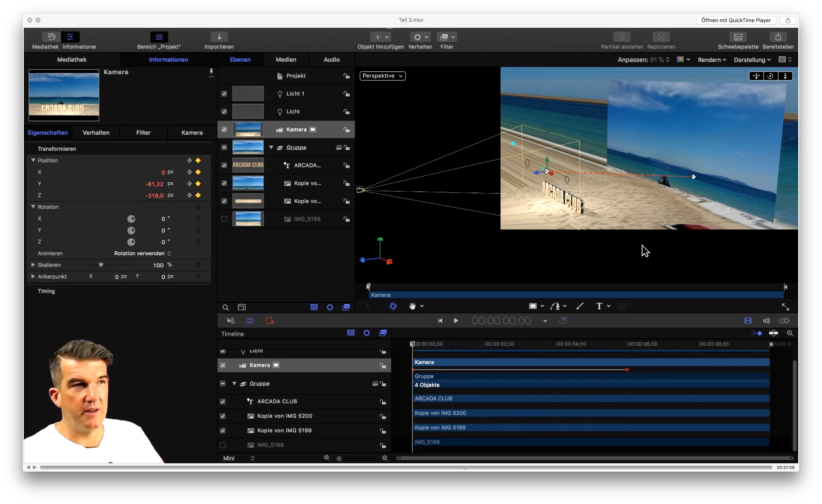The image size is (822, 504).
Task: Click the Position Z value field
Action: click(x=154, y=196)
